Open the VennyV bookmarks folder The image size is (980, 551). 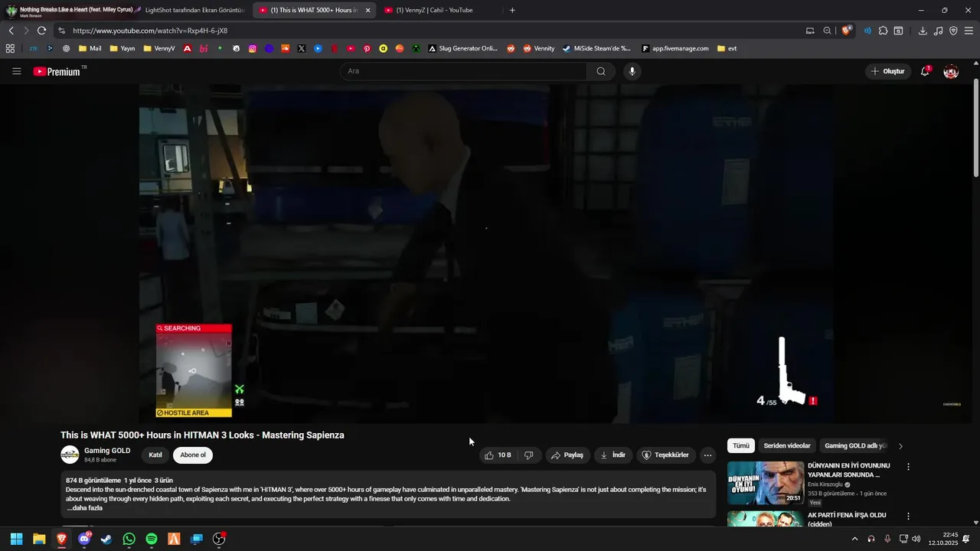(x=158, y=48)
